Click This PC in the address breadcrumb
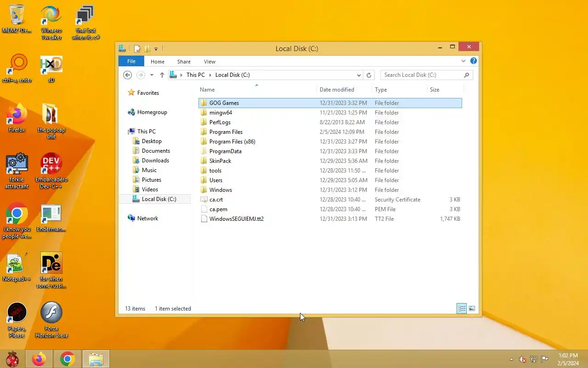Viewport: 588px width, 368px height. click(x=196, y=75)
